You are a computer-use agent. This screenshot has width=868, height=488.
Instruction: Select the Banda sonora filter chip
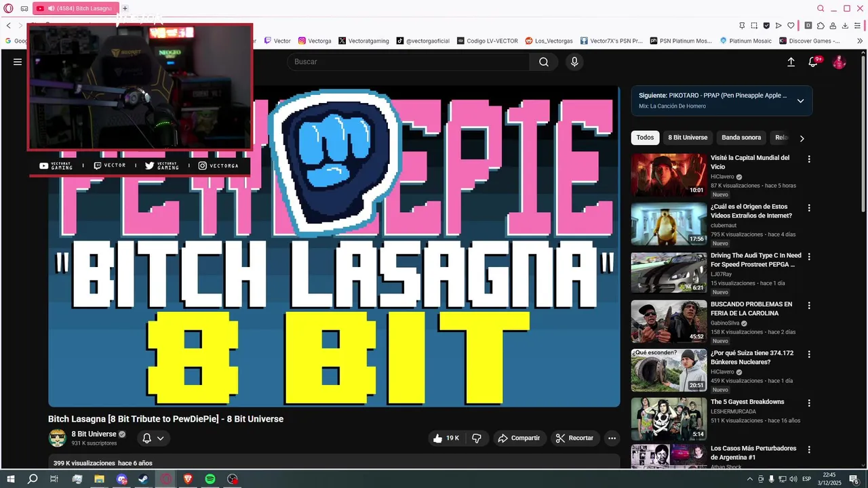tap(741, 138)
